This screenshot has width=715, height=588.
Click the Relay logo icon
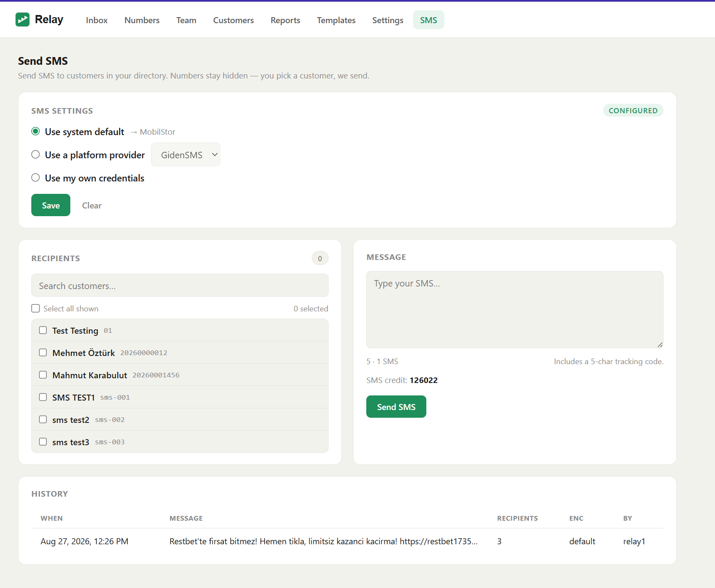pyautogui.click(x=22, y=20)
